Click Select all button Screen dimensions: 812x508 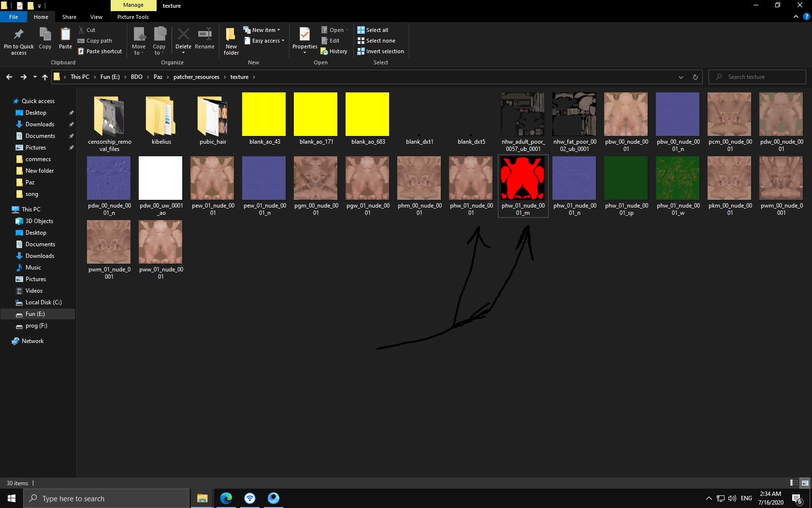[373, 30]
